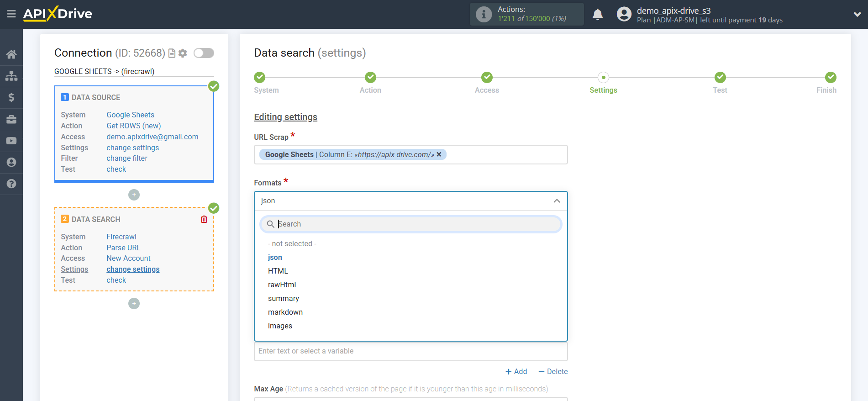Click the Editing settings heading
Screen dimensions: 868x401
tap(285, 117)
